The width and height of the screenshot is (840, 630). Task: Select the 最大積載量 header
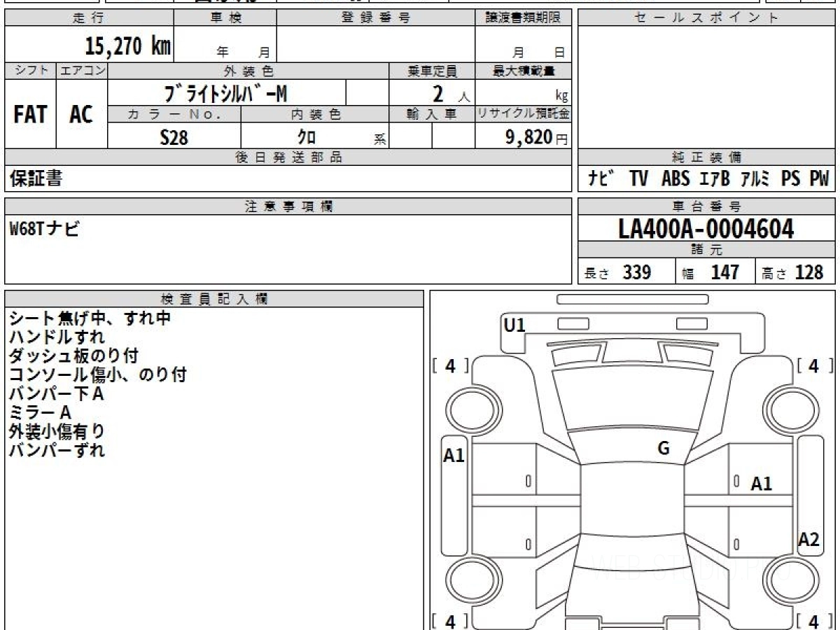(x=524, y=71)
